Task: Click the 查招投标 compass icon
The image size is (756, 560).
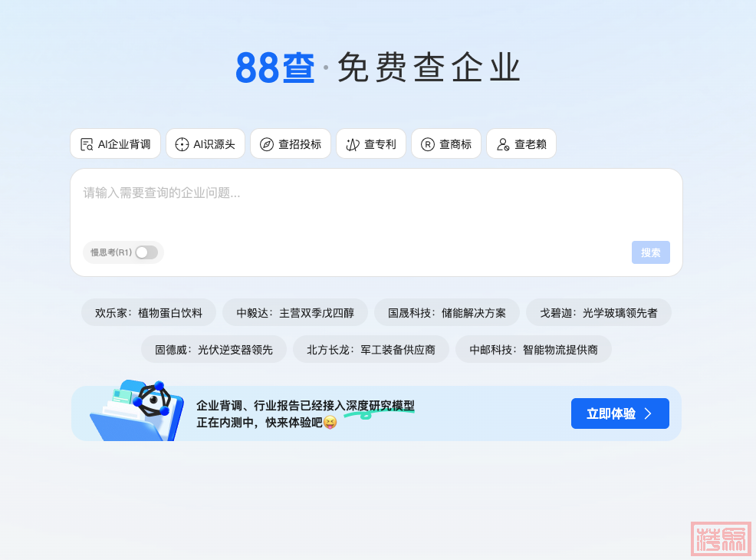Action: coord(267,144)
